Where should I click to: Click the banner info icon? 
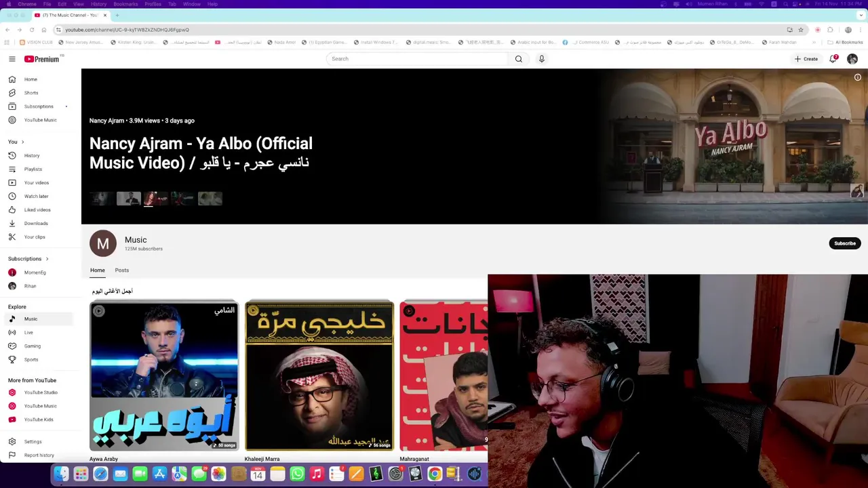[x=857, y=78]
